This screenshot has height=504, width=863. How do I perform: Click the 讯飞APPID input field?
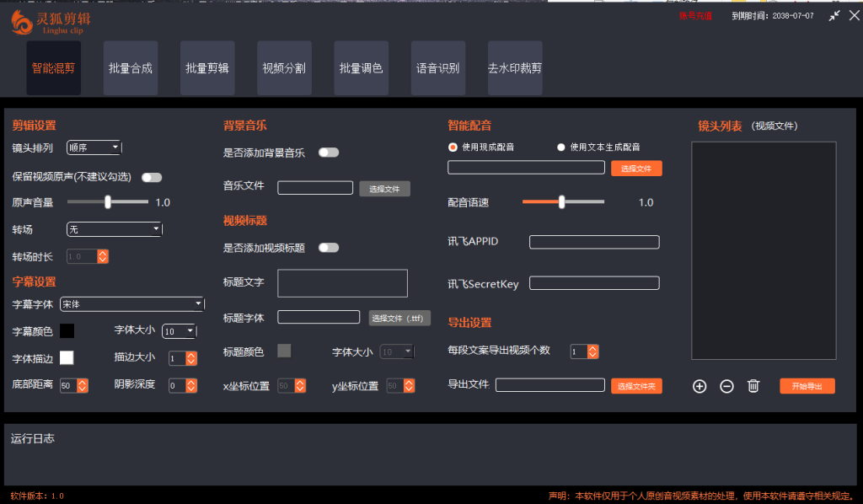tap(594, 242)
